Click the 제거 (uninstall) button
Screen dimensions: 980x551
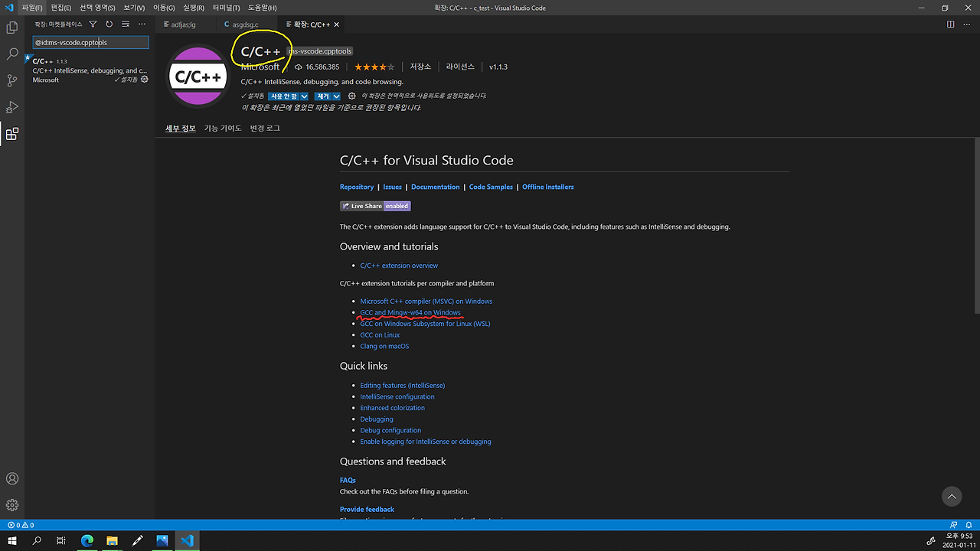[x=322, y=96]
